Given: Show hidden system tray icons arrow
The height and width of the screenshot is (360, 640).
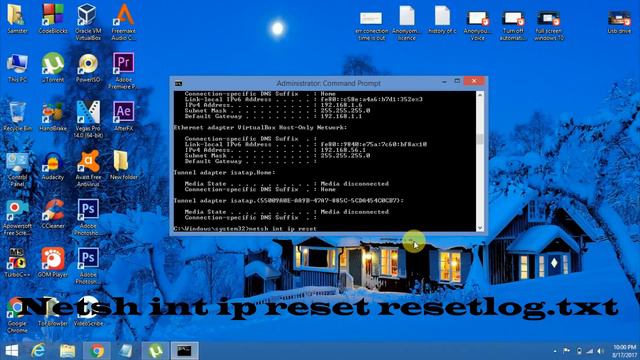Looking at the screenshot, I should click(555, 351).
